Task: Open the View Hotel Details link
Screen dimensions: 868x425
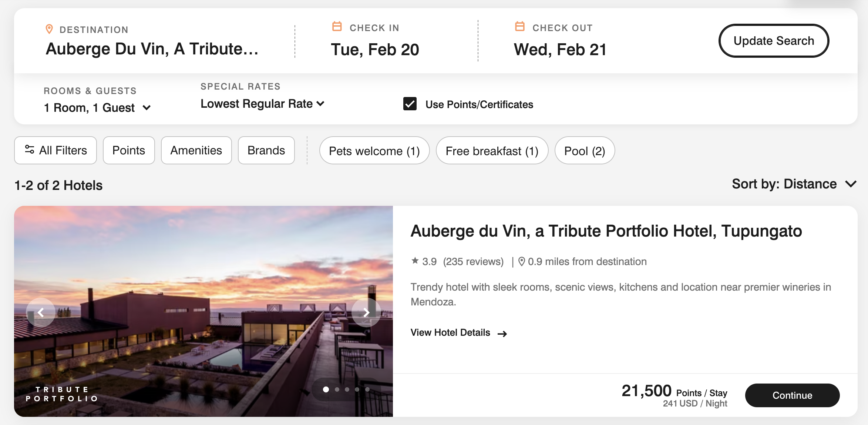Action: coord(459,333)
